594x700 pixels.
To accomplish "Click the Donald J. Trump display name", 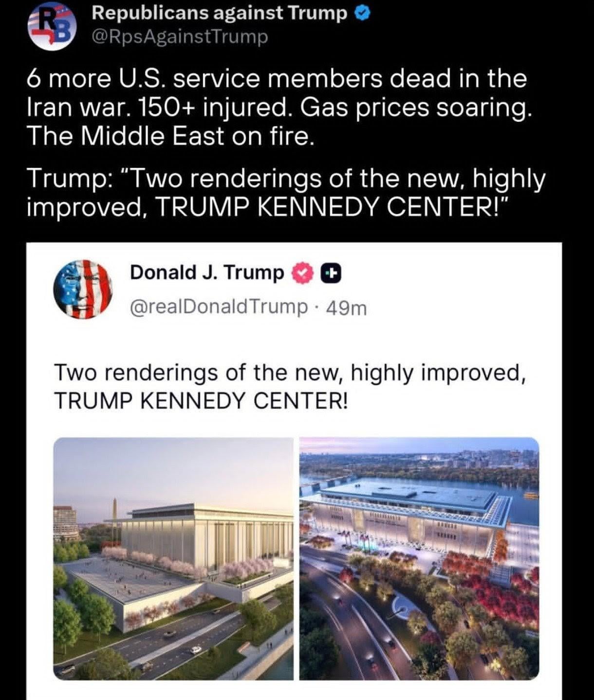I will click(x=207, y=273).
